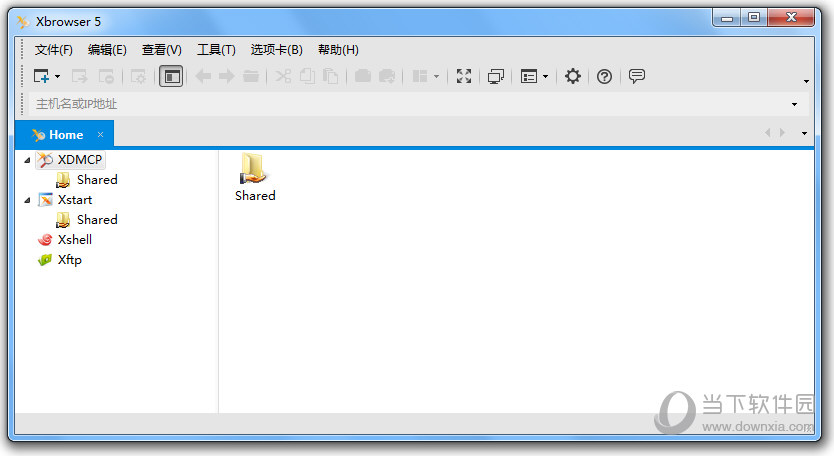Click the multi-monitor windows icon
The image size is (834, 456).
(x=496, y=76)
